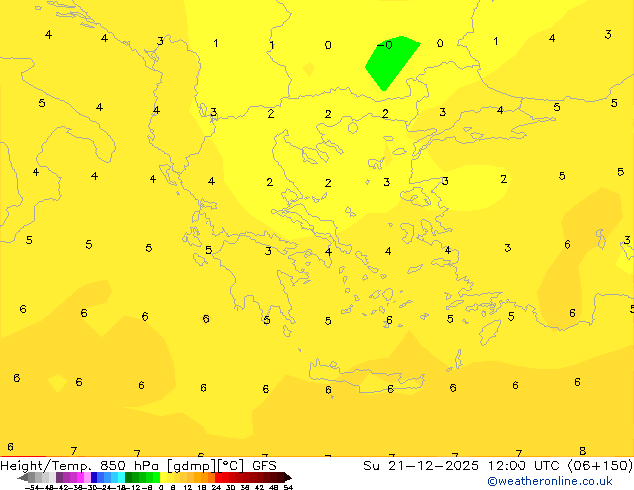This screenshot has height=490, width=634.
Task: Select the GFS model label
Action: 264,465
